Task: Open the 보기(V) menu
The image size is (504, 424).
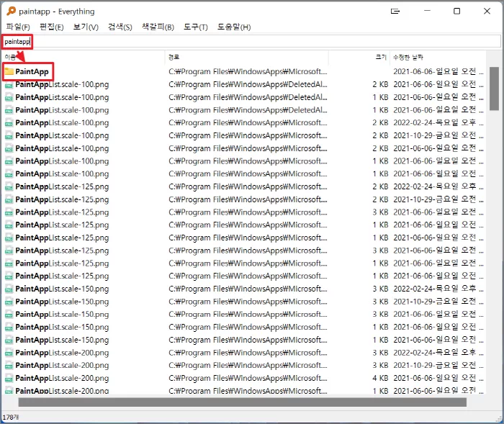Action: click(x=86, y=27)
